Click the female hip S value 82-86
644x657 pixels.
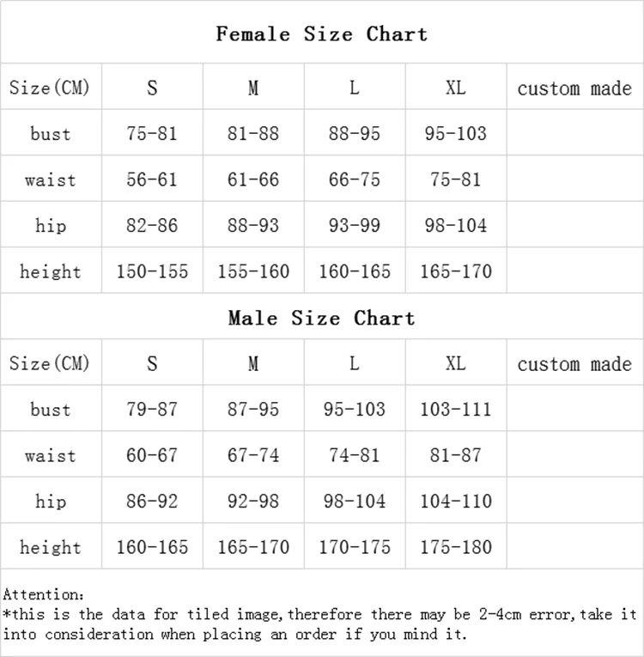pyautogui.click(x=152, y=226)
